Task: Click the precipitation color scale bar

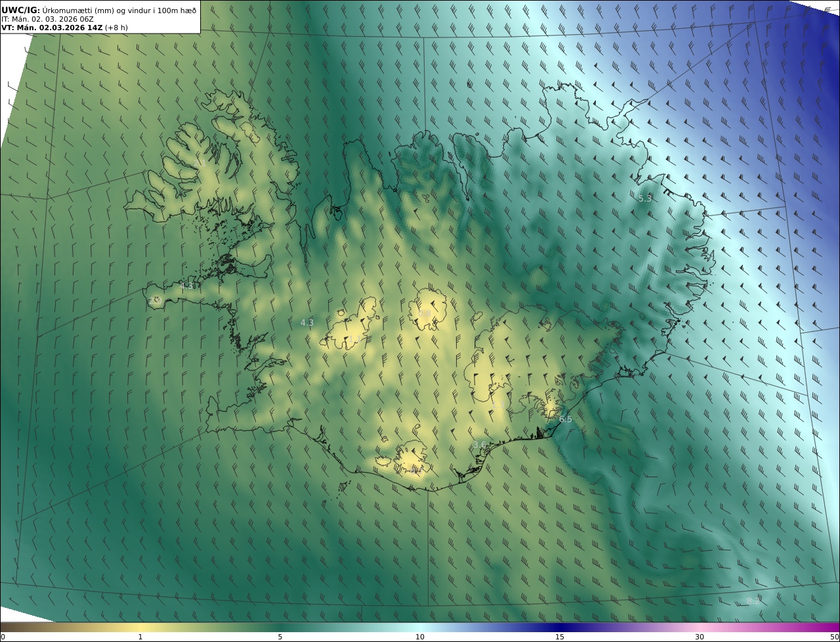Action: [x=420, y=627]
